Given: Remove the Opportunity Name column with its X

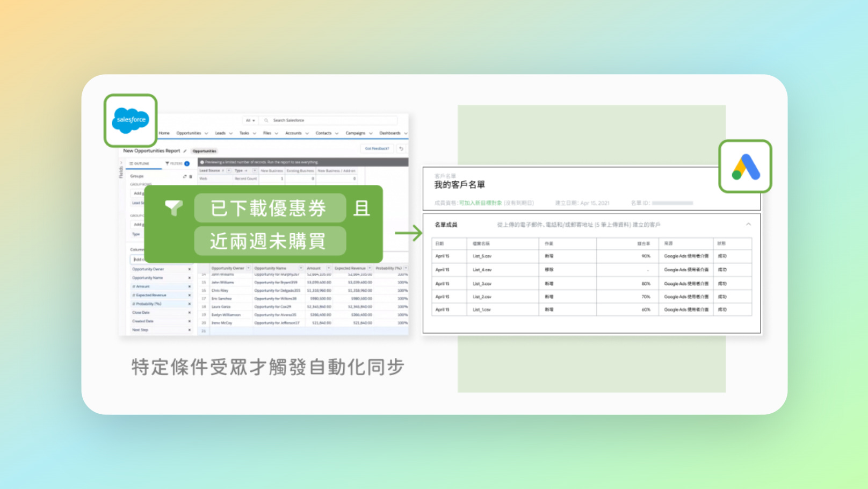Looking at the screenshot, I should (189, 278).
